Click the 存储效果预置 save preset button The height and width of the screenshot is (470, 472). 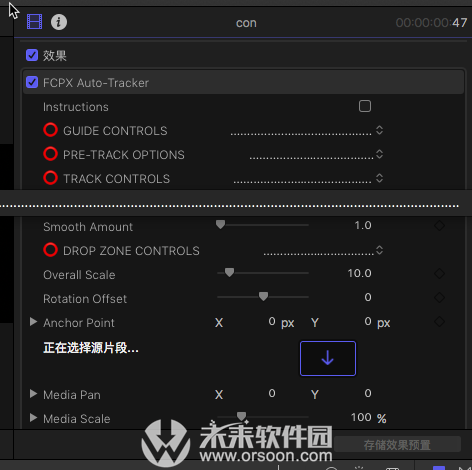[397, 445]
